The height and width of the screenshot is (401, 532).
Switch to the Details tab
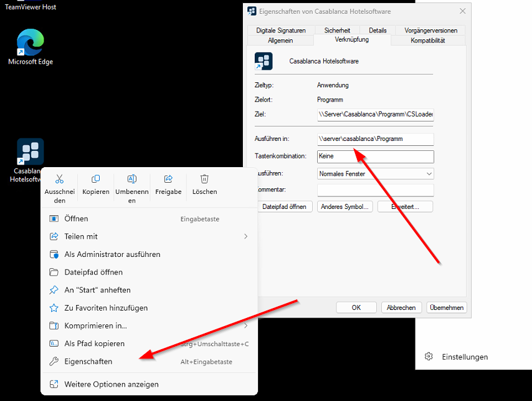pyautogui.click(x=378, y=30)
